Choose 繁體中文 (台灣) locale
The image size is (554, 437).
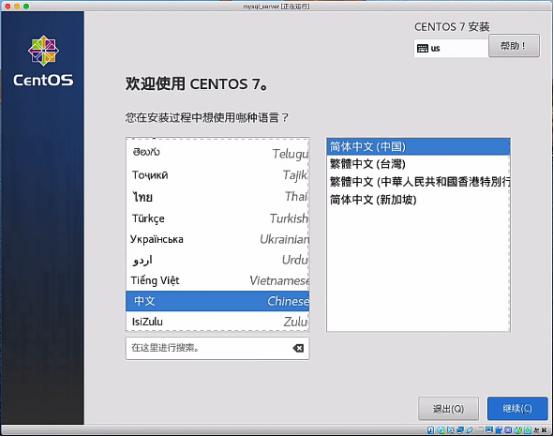coord(418,164)
